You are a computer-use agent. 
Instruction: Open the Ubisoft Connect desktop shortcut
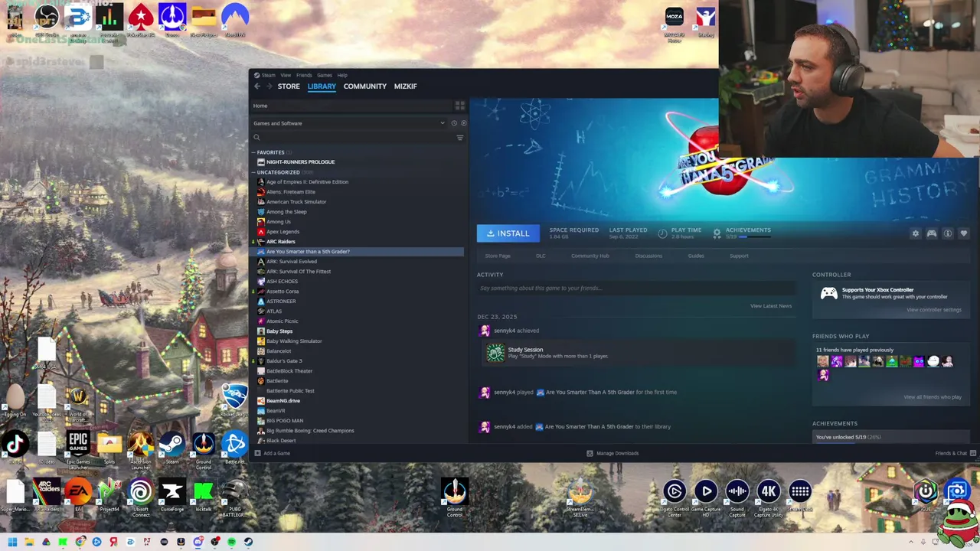(x=141, y=495)
